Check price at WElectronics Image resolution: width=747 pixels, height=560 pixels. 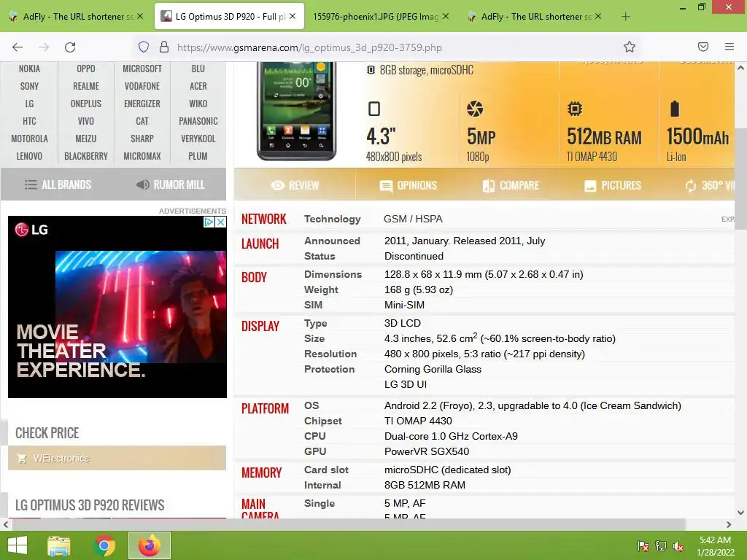pos(117,458)
